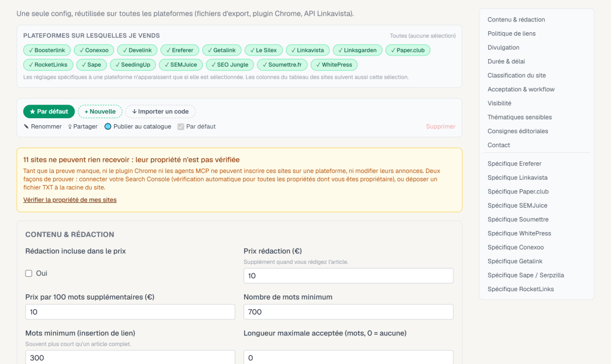The height and width of the screenshot is (364, 611).
Task: Toggle the Le Silex platform chip
Action: tap(263, 50)
